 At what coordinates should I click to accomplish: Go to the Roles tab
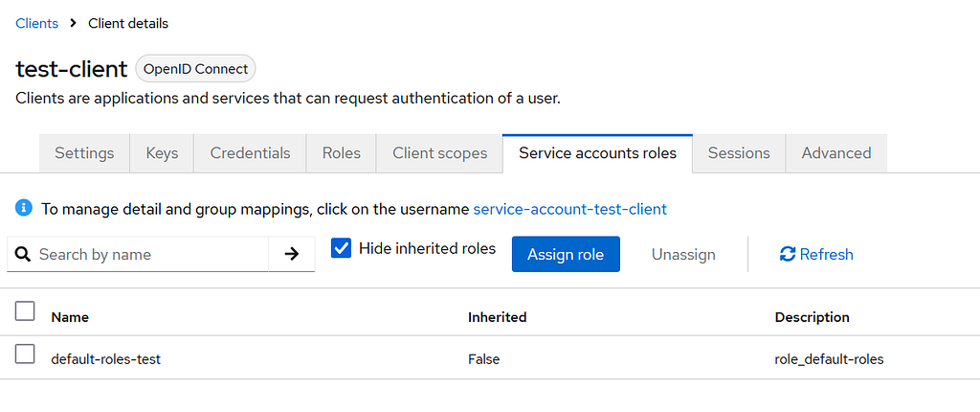click(342, 152)
